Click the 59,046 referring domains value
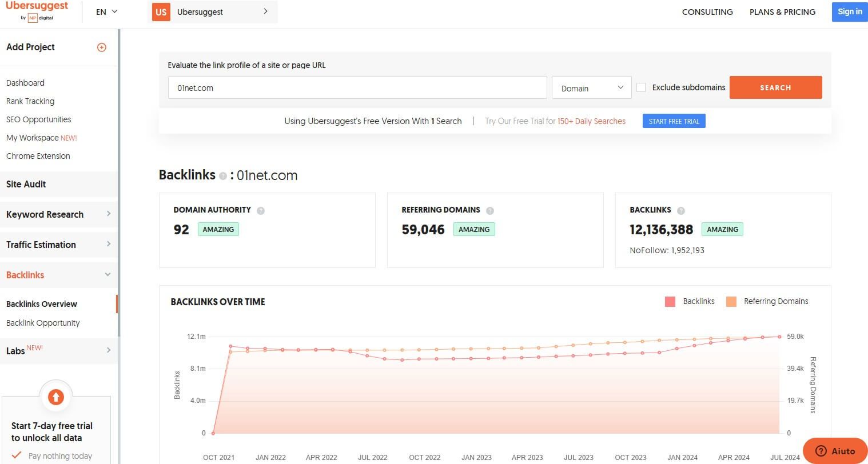This screenshot has width=868, height=464. 423,230
